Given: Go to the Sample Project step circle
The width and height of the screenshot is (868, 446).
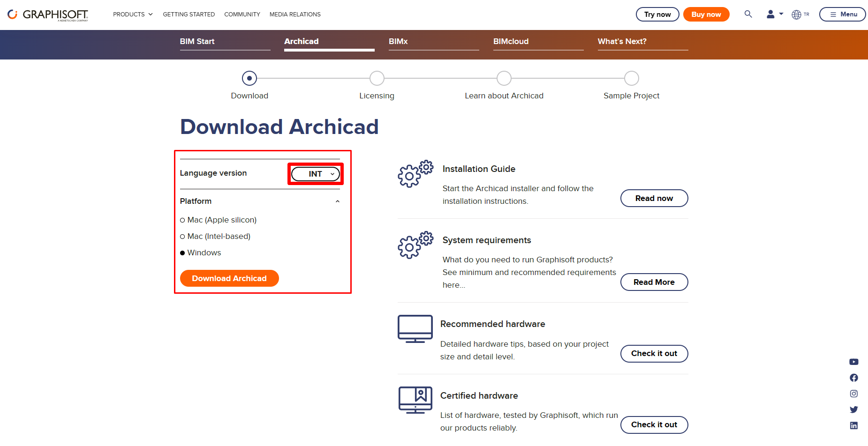Looking at the screenshot, I should 632,78.
